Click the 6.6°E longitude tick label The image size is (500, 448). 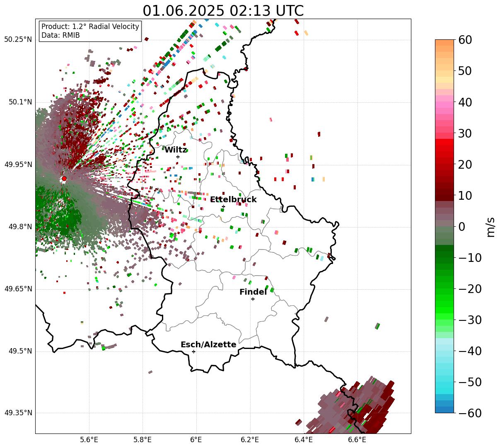(357, 440)
